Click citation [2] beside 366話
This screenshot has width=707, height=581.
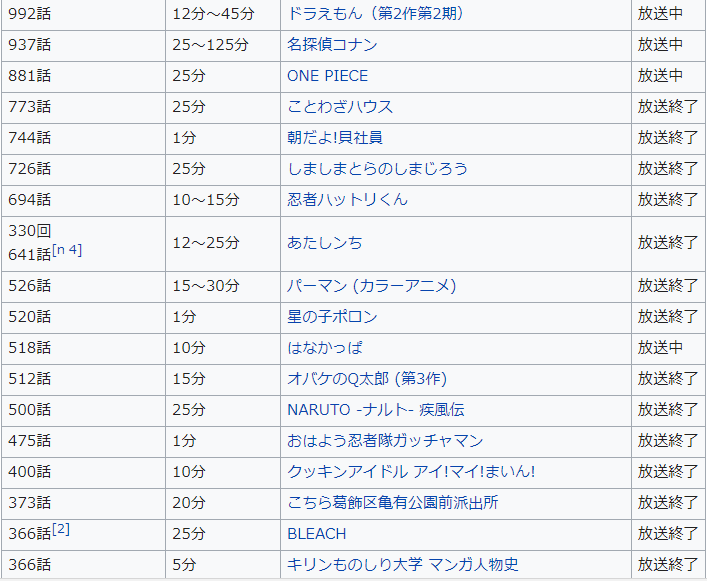(x=61, y=529)
